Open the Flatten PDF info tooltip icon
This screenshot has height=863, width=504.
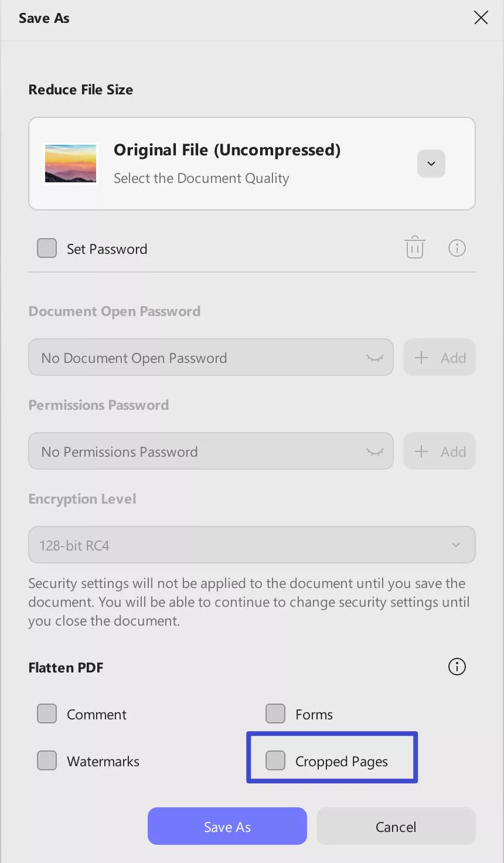tap(457, 667)
